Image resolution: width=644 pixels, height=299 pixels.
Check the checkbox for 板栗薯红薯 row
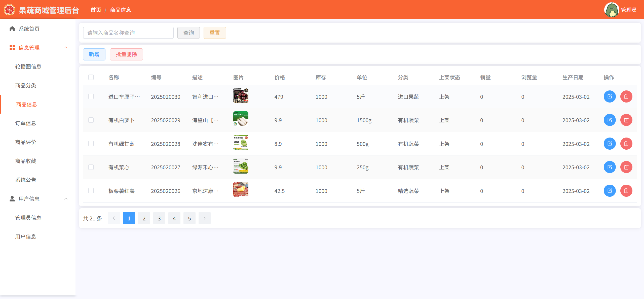pyautogui.click(x=91, y=191)
